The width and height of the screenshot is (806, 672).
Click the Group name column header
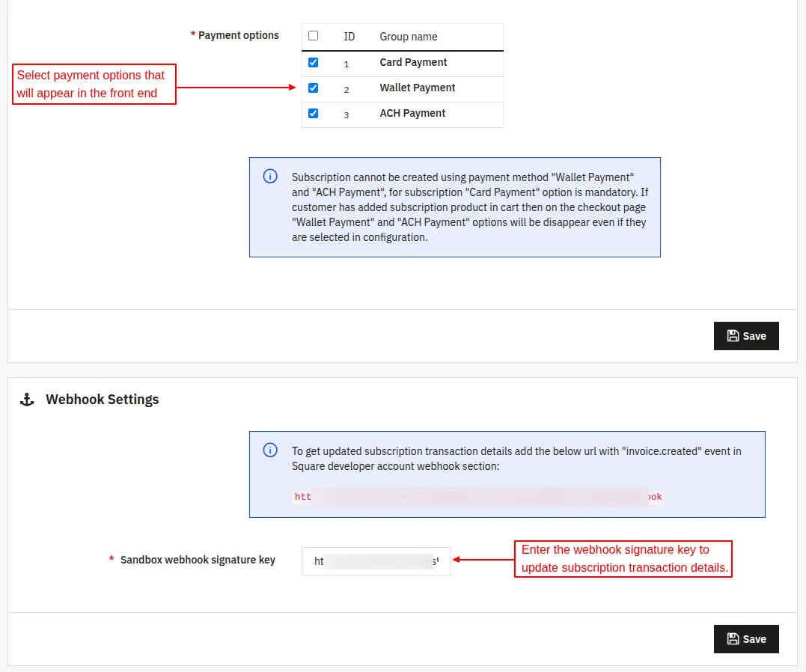pyautogui.click(x=409, y=37)
